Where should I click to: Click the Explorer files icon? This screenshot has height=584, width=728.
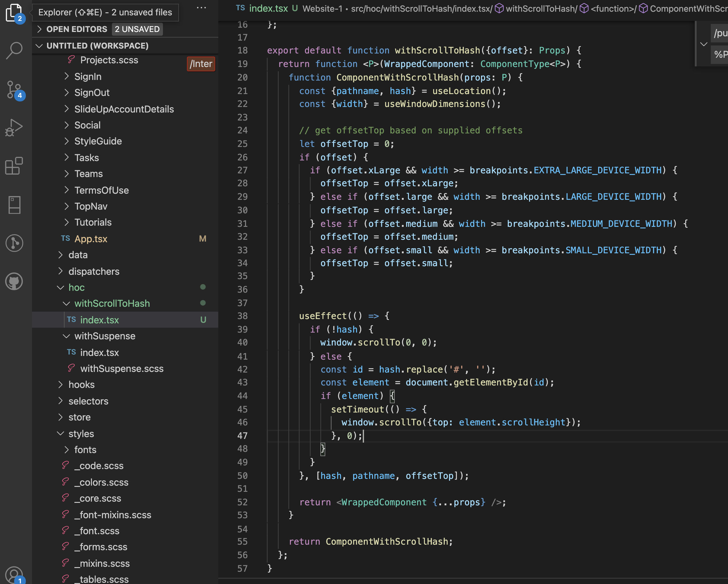coord(14,13)
